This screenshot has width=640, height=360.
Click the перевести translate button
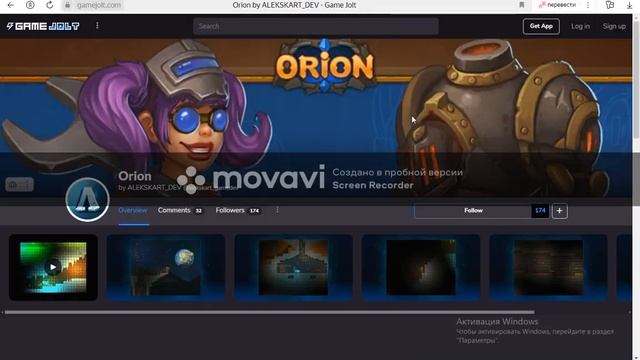click(x=558, y=5)
